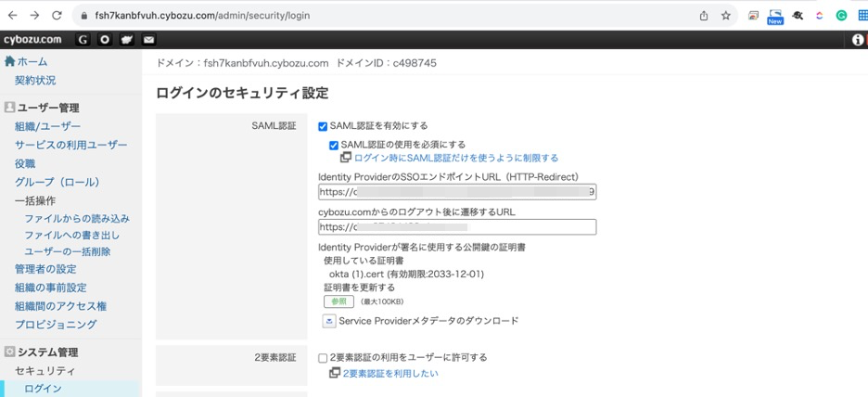
Task: Click the 参照 button to update certificate
Action: [338, 301]
